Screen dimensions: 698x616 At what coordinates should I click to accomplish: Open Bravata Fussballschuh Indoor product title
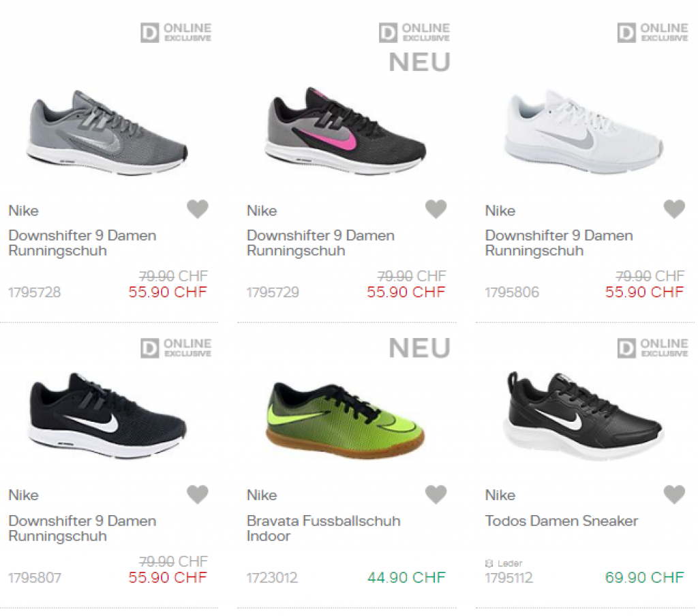point(323,528)
